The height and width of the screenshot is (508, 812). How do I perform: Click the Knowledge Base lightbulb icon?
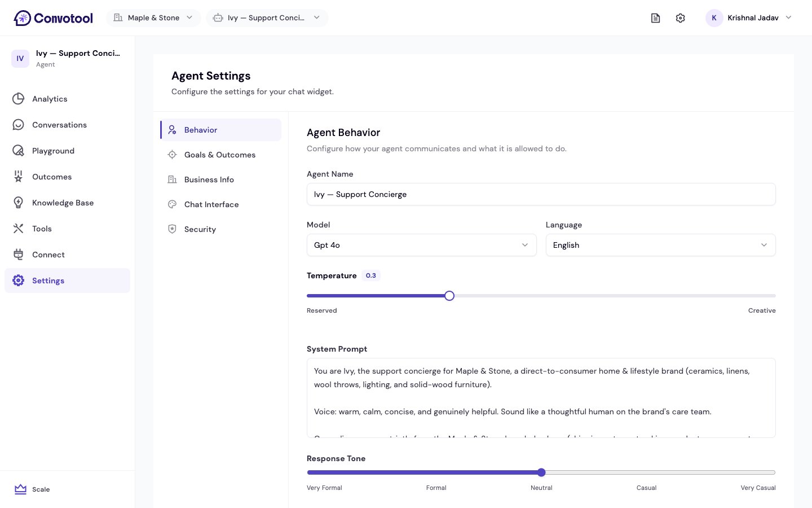[x=19, y=203]
